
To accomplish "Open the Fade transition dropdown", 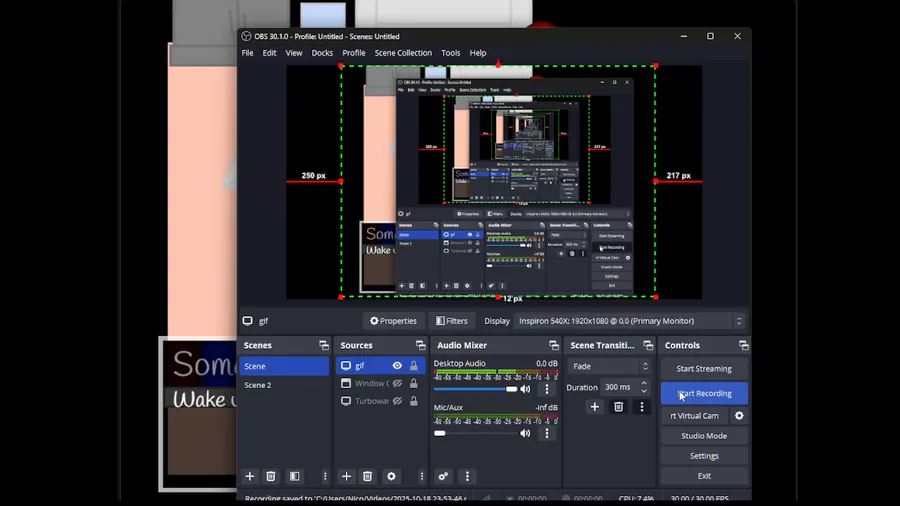I will pos(609,366).
